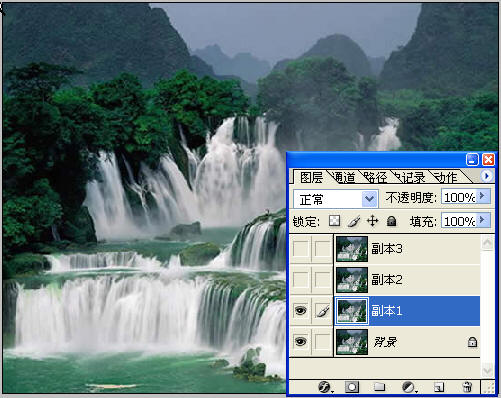Click the 背景 layer thumbnail
Image resolution: width=501 pixels, height=398 pixels.
(352, 342)
